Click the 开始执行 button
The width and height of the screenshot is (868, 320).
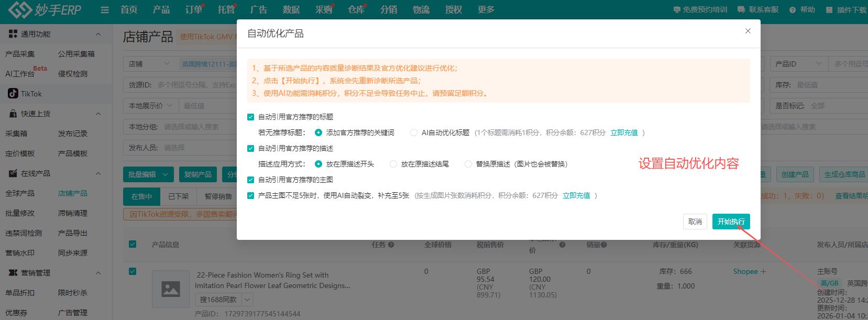click(x=731, y=222)
